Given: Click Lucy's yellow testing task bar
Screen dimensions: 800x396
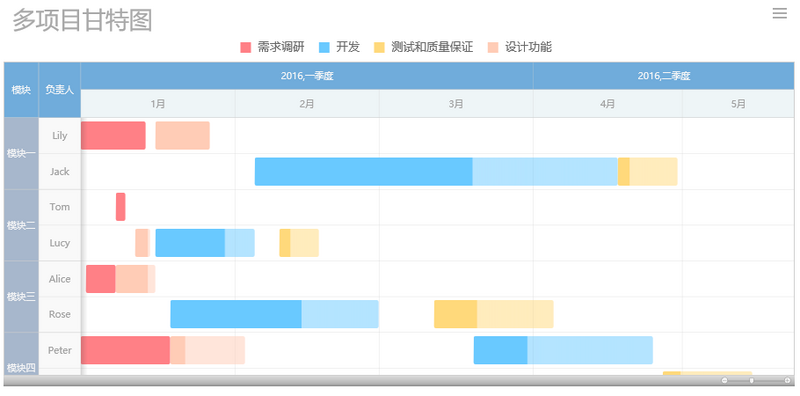Looking at the screenshot, I should [299, 243].
